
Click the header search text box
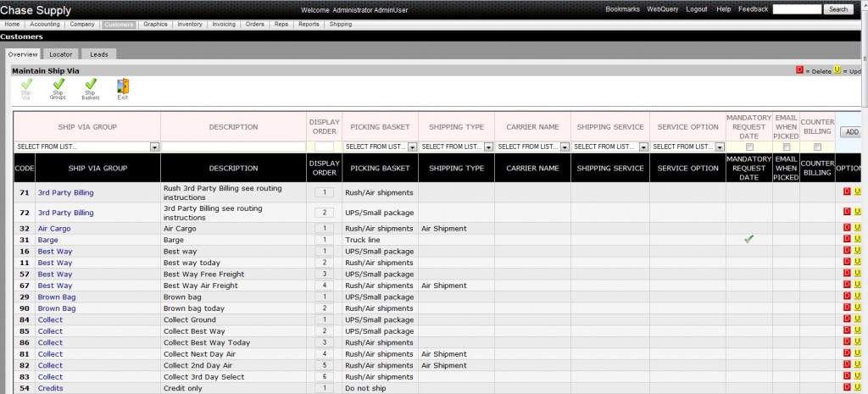tap(797, 9)
